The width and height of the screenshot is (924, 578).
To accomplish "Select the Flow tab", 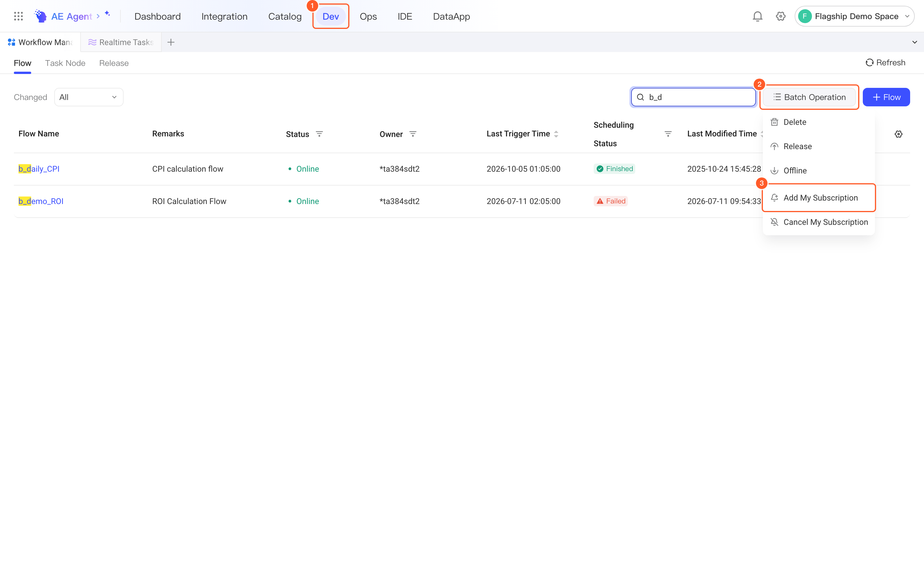I will point(23,63).
